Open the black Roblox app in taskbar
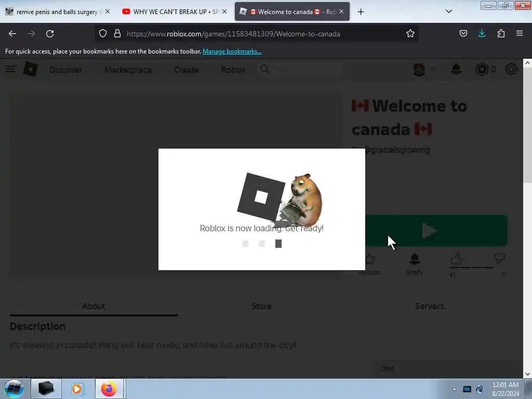The height and width of the screenshot is (399, 532). pyautogui.click(x=46, y=389)
